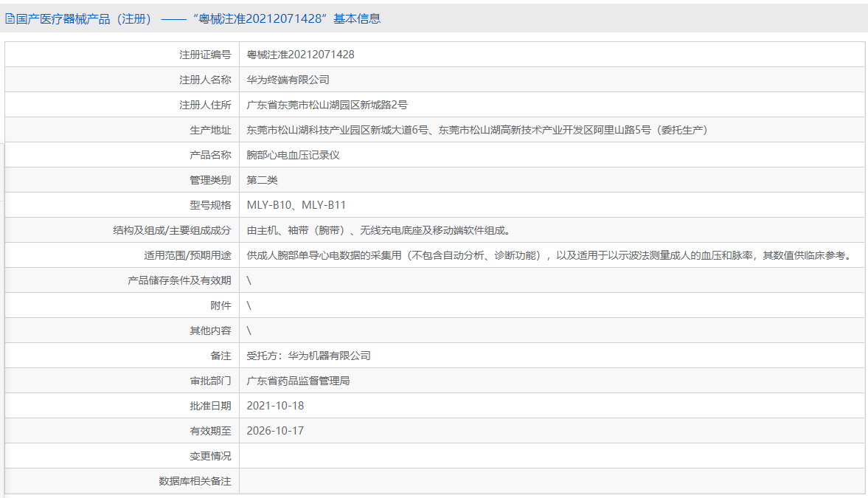Select remark 受托方：华为机器有限公司
Viewport: 868px width, 498px height.
coord(308,356)
